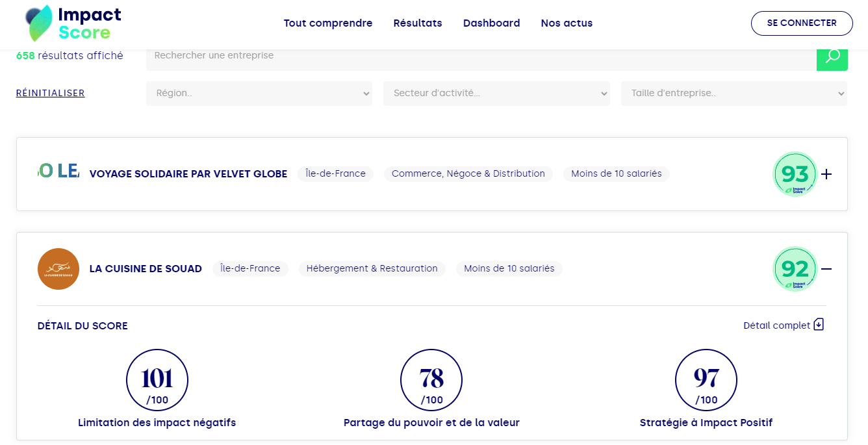The image size is (868, 445).
Task: Click the 97/100 score circle
Action: (706, 381)
